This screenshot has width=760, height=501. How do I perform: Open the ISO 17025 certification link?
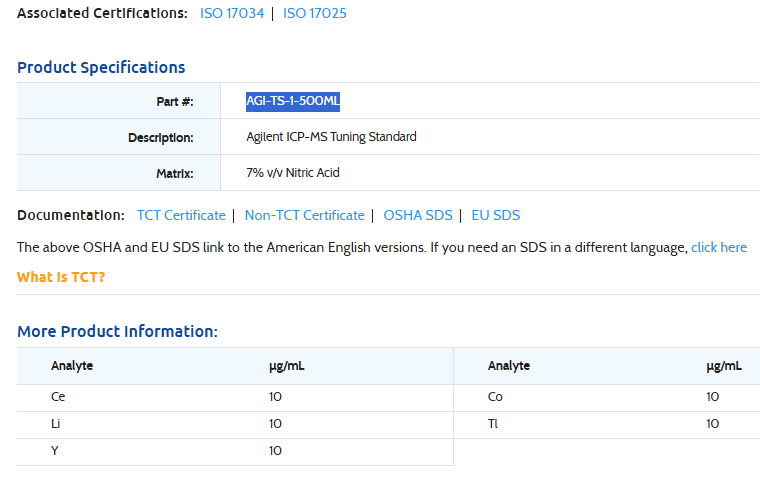(x=315, y=14)
